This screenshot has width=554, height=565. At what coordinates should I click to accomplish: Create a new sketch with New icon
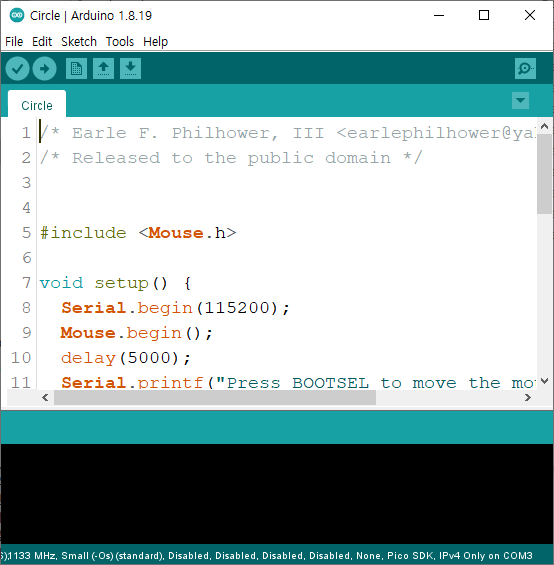coord(76,68)
